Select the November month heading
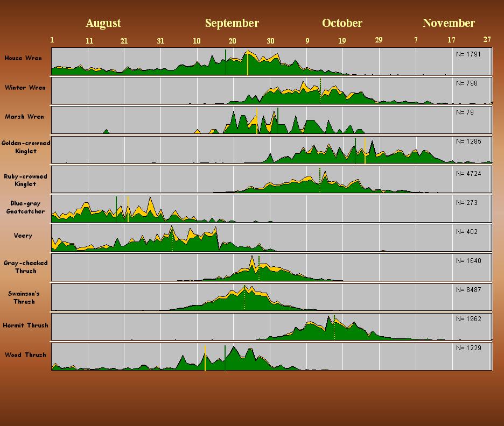Viewport: 504px width, 426px height. coord(449,23)
